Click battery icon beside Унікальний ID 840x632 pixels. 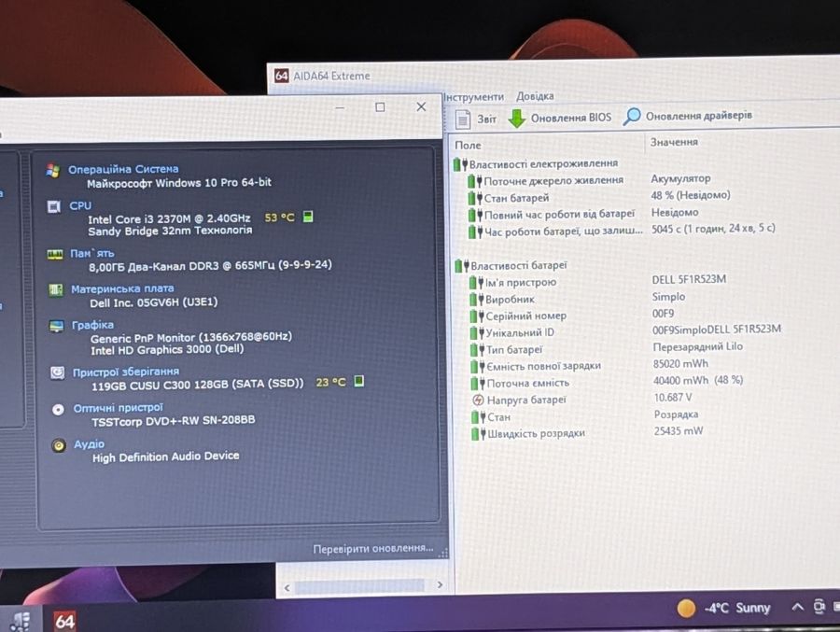pos(477,333)
